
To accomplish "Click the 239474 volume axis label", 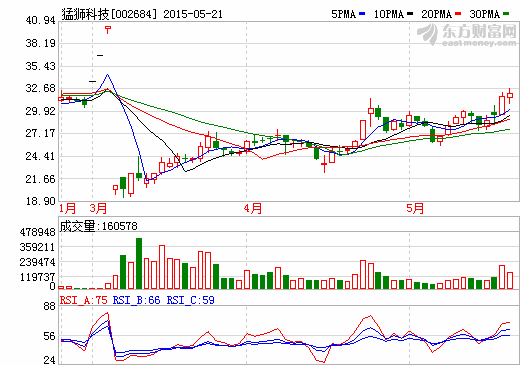I will click(37, 262).
